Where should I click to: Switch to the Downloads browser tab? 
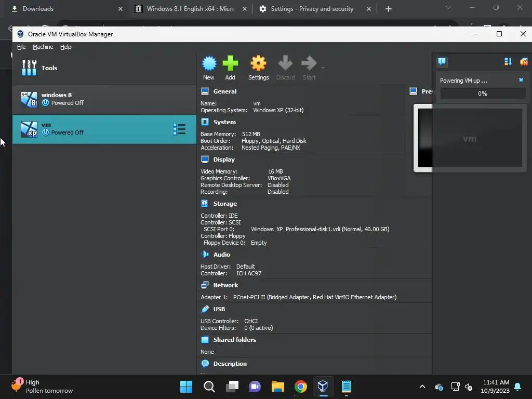coord(66,9)
